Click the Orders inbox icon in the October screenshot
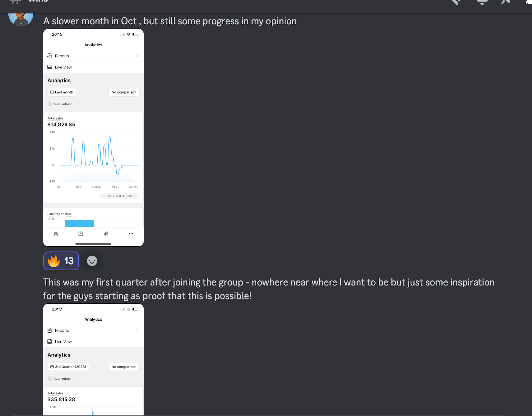 tap(81, 234)
